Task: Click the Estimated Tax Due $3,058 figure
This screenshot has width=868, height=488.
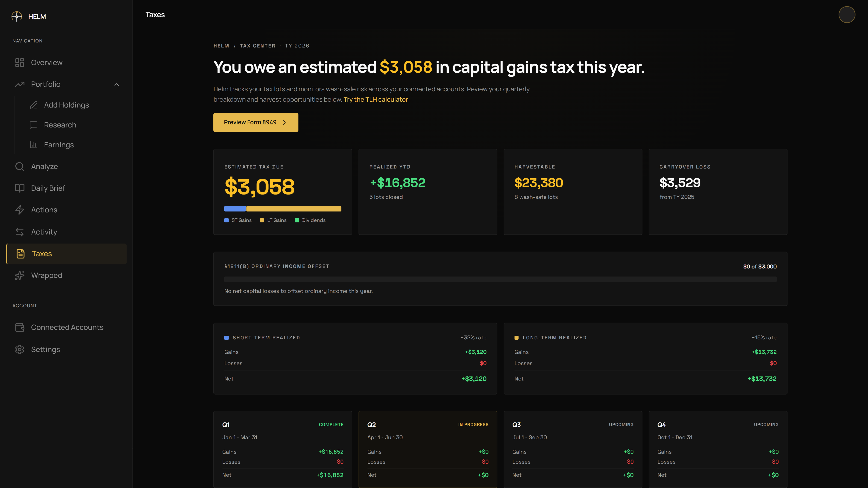Action: click(259, 187)
